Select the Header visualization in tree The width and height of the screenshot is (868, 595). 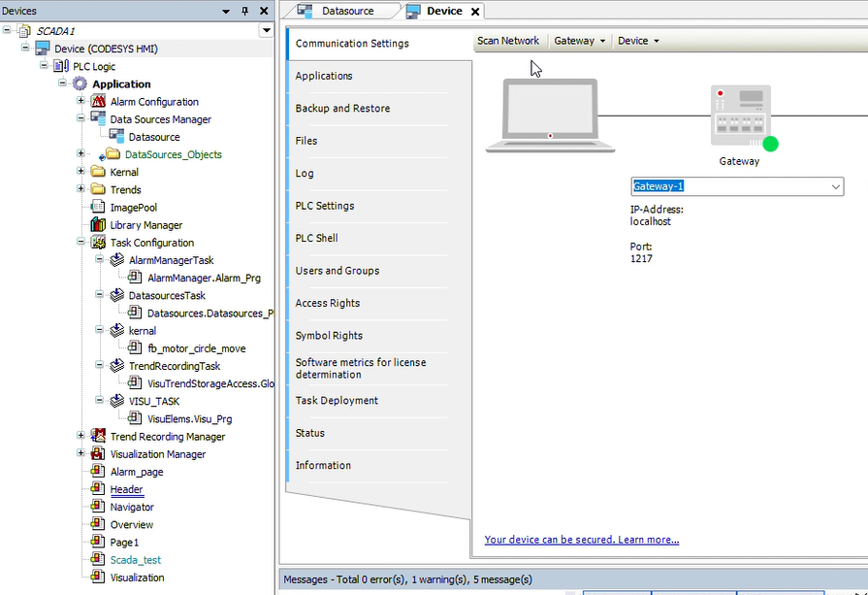127,489
